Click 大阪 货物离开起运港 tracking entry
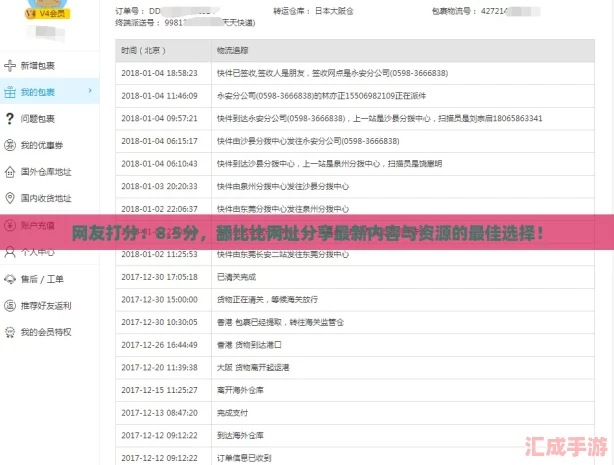Image resolution: width=614 pixels, height=465 pixels. coord(253,368)
